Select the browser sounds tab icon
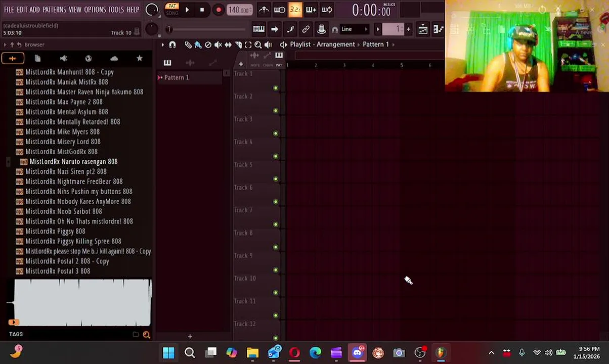The image size is (609, 364). click(12, 59)
